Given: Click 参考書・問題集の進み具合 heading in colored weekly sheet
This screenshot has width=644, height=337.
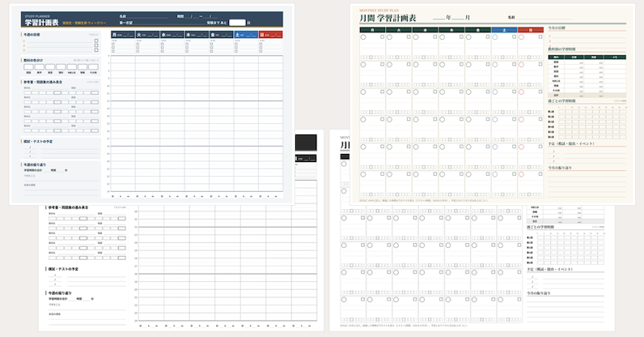Looking at the screenshot, I should tap(43, 82).
